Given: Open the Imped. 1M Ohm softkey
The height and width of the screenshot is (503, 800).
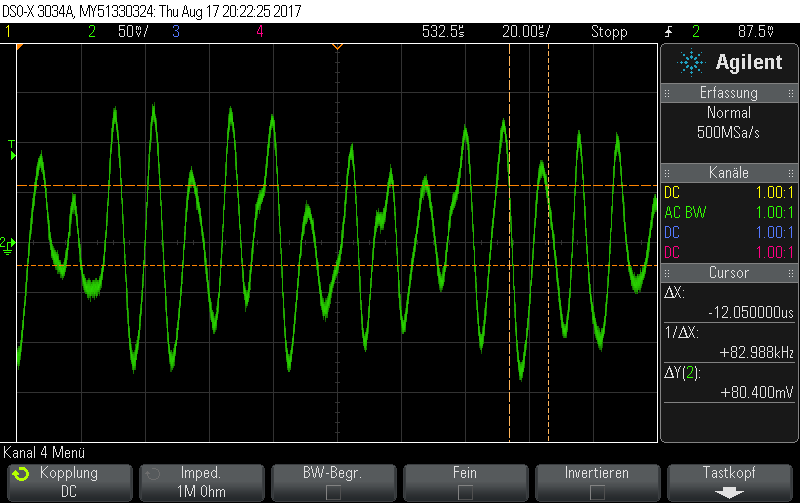Looking at the screenshot, I should (202, 483).
